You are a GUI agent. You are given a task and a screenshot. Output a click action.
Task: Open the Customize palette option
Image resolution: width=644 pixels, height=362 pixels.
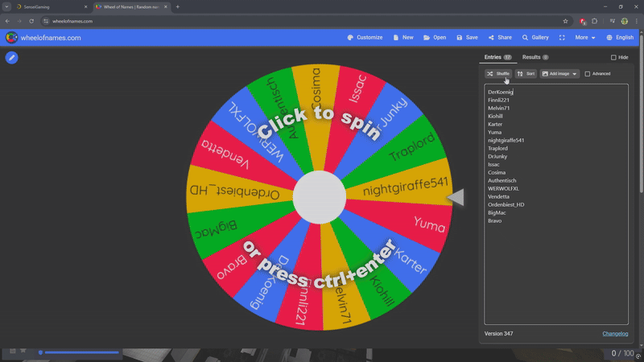click(365, 37)
